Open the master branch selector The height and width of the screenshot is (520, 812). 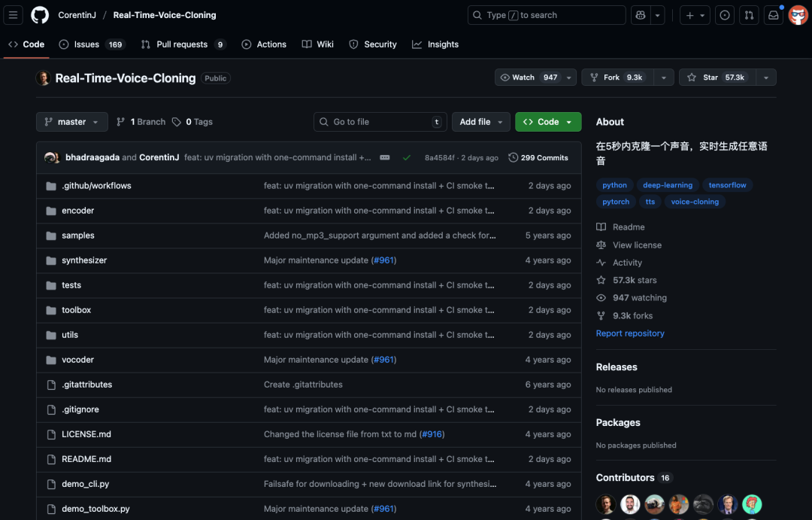coord(72,122)
